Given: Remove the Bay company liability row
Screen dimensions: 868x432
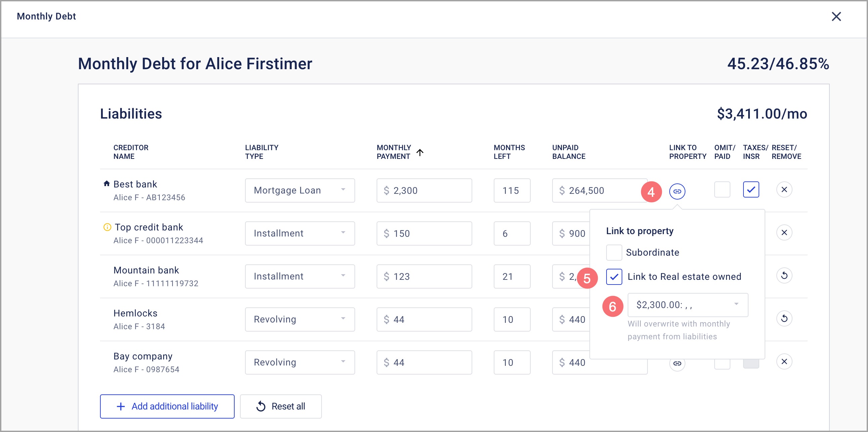Looking at the screenshot, I should pyautogui.click(x=784, y=361).
